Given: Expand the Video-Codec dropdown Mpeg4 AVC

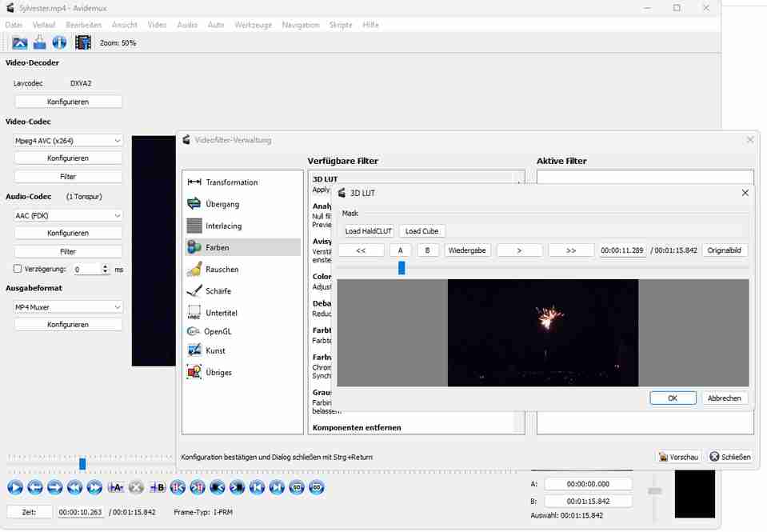Looking at the screenshot, I should pos(68,140).
